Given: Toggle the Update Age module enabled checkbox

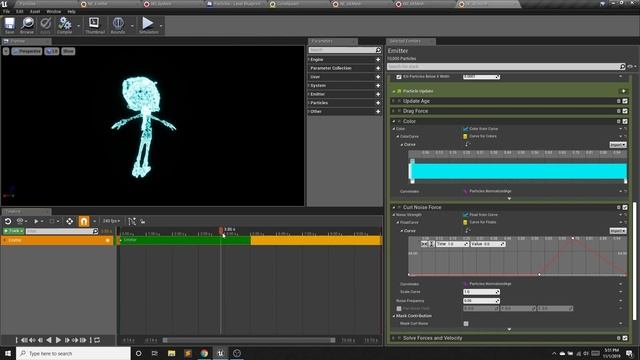Looking at the screenshot, I should coord(625,101).
